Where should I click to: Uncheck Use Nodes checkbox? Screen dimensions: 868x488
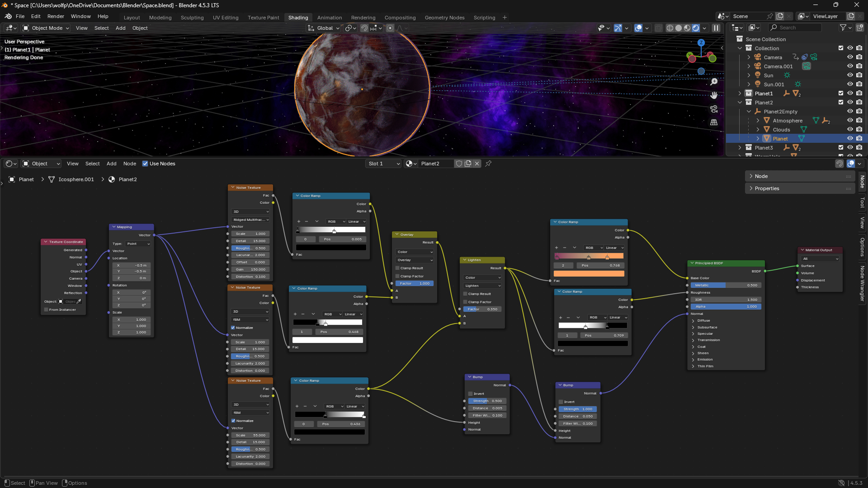tap(145, 164)
